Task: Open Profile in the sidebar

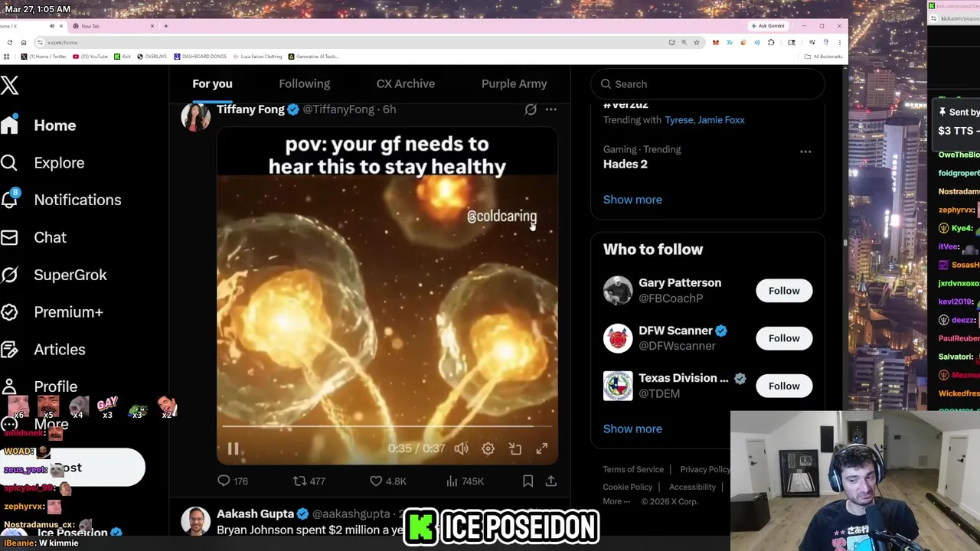Action: pos(55,386)
